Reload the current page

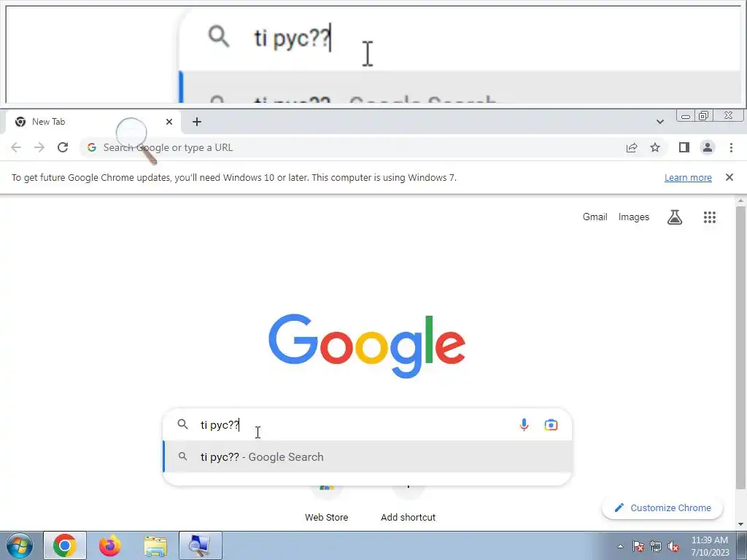tap(63, 147)
